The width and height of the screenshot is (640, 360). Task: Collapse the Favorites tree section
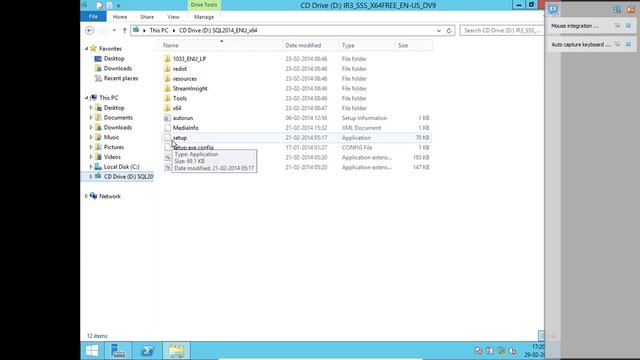point(87,49)
